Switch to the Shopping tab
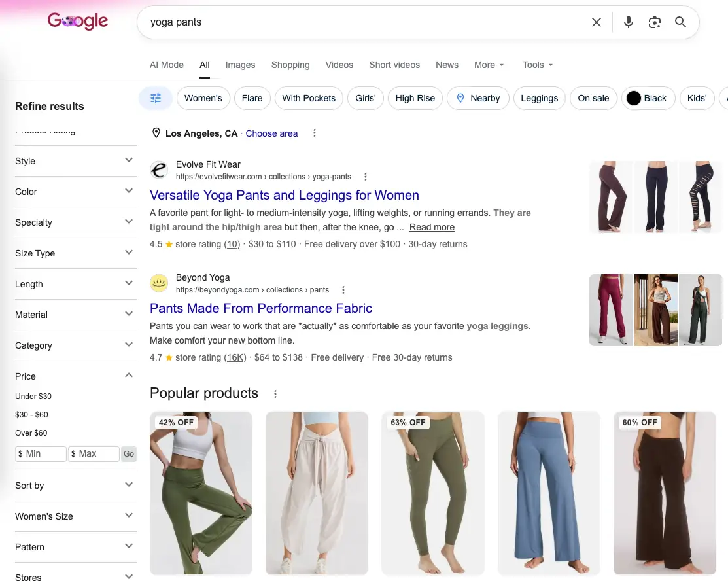Image resolution: width=728 pixels, height=583 pixels. click(x=290, y=65)
